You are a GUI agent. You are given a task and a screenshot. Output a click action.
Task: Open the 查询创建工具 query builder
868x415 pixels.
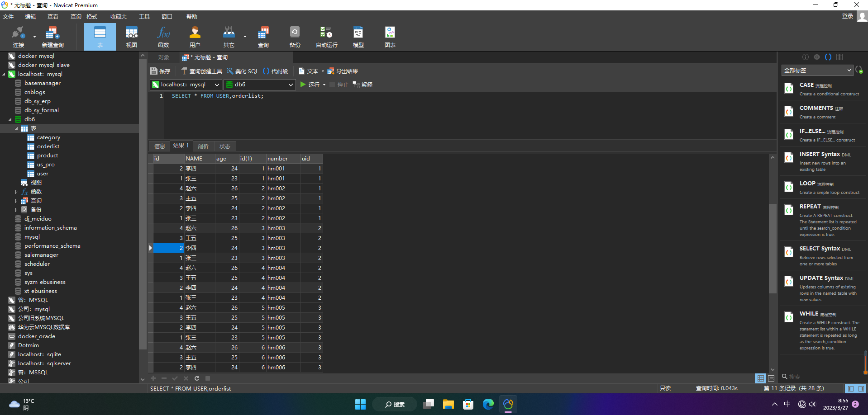[x=202, y=71]
